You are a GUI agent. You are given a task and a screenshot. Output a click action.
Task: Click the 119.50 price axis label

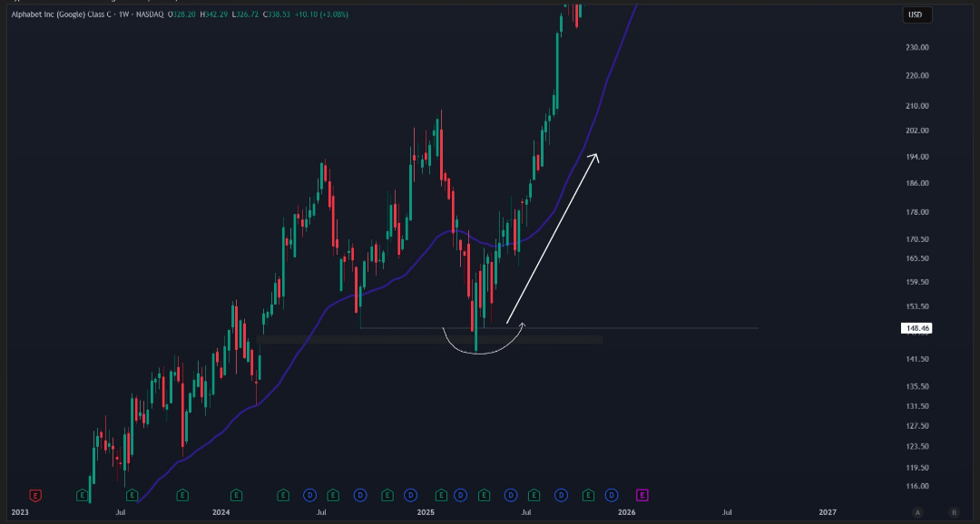916,468
